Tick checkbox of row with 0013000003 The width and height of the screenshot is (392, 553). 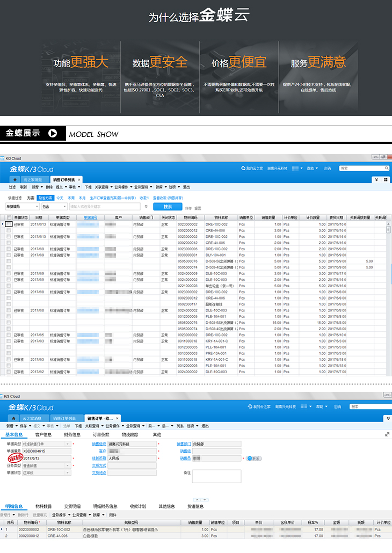point(9,353)
